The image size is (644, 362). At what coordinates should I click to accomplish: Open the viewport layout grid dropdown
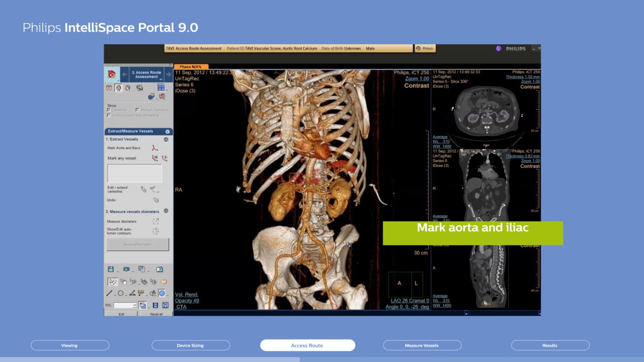162,87
